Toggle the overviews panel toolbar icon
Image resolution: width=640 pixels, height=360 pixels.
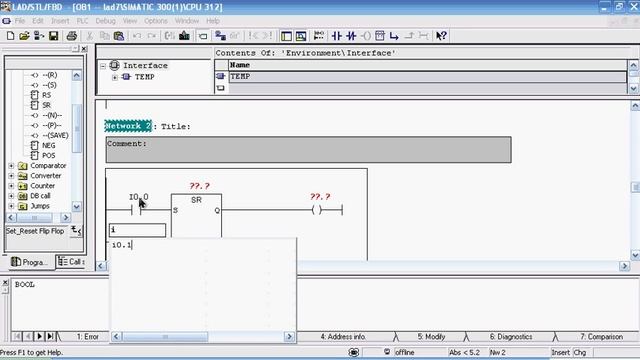286,36
